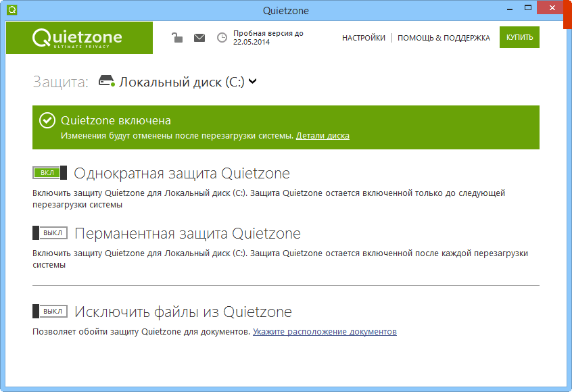Enable Перманентная защита Quietzone toggle
This screenshot has width=572, height=392.
pos(49,233)
